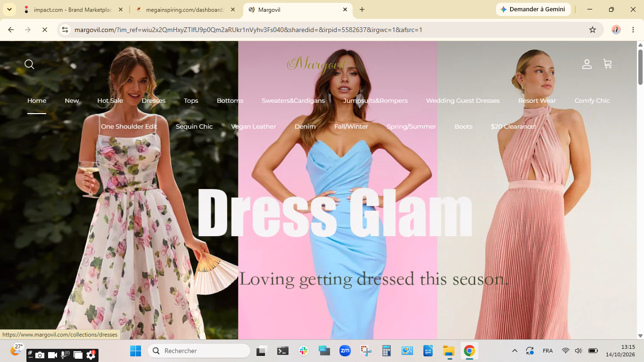
Task: Open the $20 Clearance! link
Action: [513, 127]
